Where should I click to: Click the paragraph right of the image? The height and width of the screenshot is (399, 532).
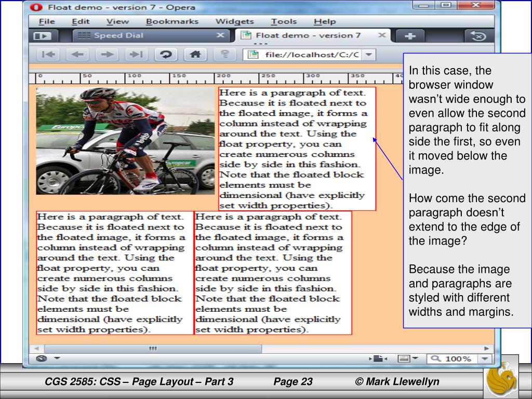click(x=297, y=149)
